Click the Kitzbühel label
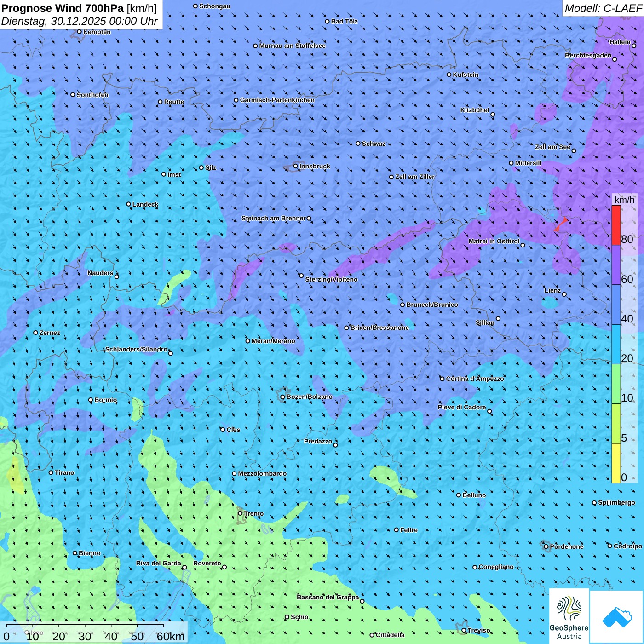644x644 pixels. (x=475, y=110)
